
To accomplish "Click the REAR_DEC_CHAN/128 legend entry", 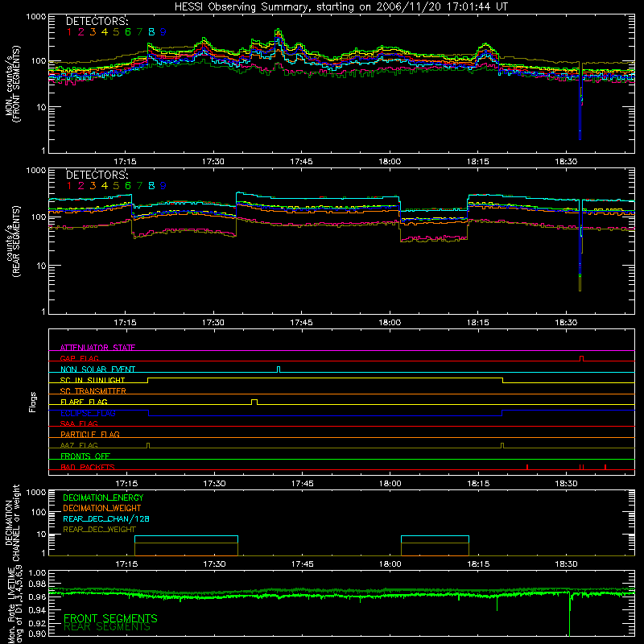I will click(106, 519).
